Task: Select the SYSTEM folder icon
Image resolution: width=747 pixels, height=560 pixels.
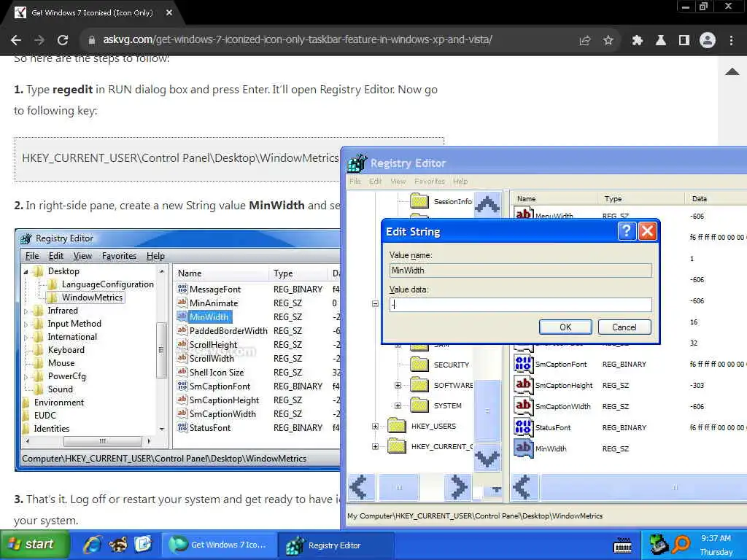Action: coord(419,405)
